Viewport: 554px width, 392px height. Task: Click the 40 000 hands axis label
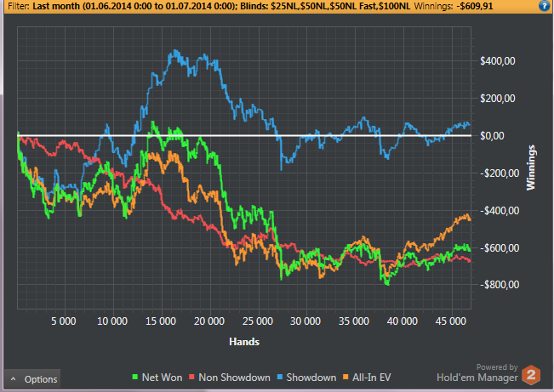[x=403, y=321]
